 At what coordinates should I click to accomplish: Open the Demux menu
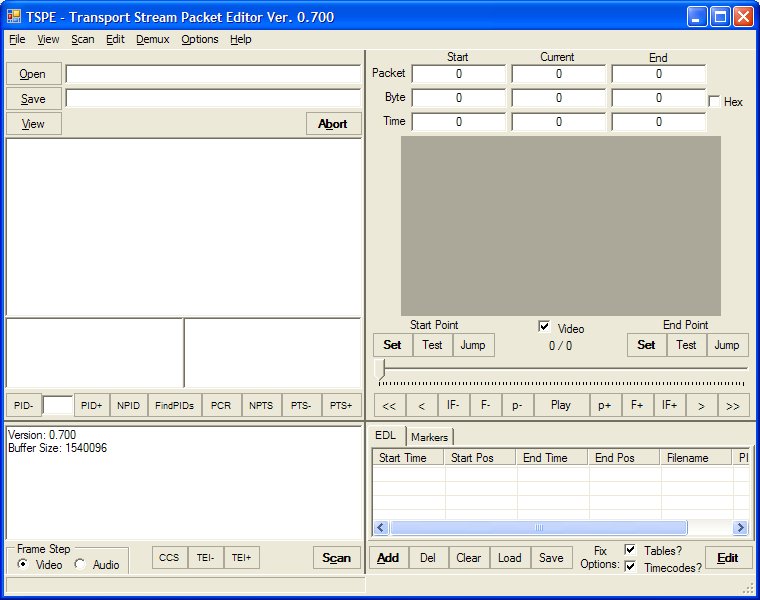tap(153, 39)
